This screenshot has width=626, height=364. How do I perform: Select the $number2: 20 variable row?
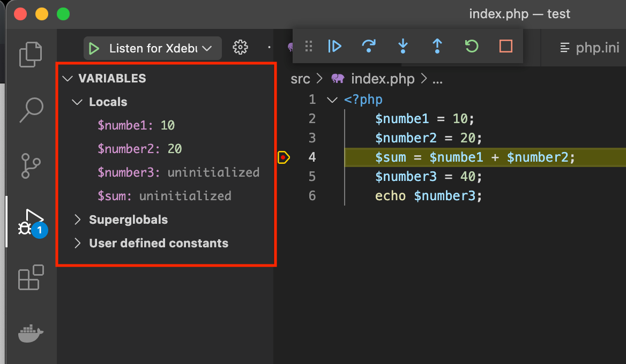tap(166, 149)
